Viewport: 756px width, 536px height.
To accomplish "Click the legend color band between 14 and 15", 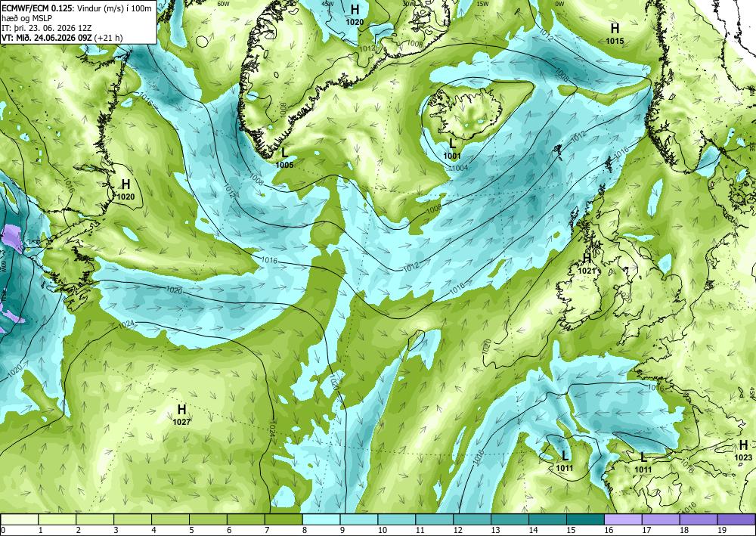I will point(547,519).
